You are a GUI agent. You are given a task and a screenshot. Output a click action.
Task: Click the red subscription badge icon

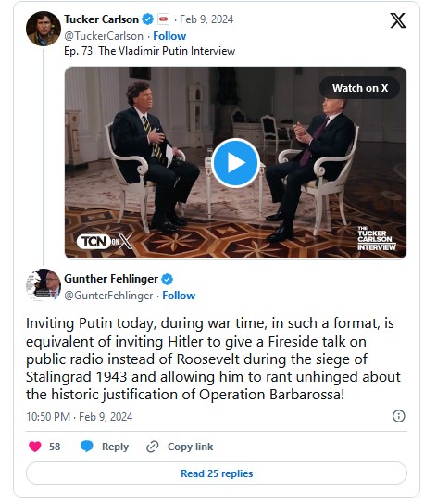[x=163, y=19]
